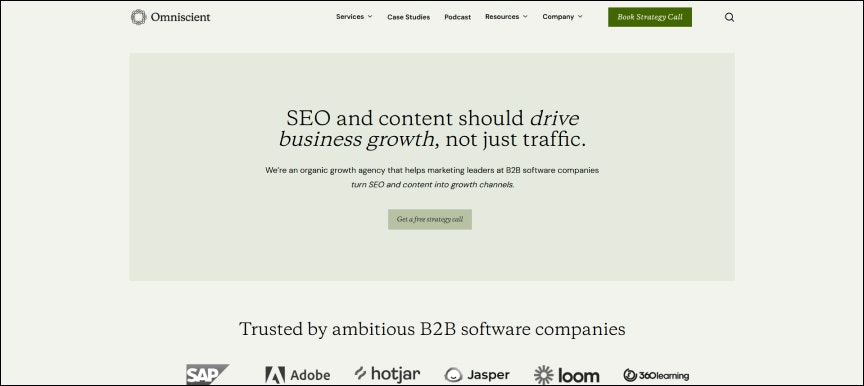The height and width of the screenshot is (386, 864).
Task: Go to the Podcast page
Action: coord(457,17)
